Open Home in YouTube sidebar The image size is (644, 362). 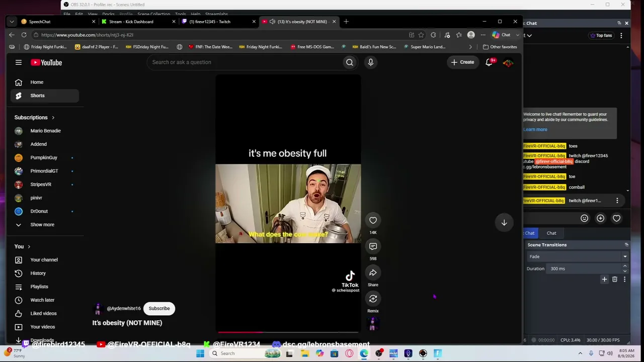click(44, 82)
